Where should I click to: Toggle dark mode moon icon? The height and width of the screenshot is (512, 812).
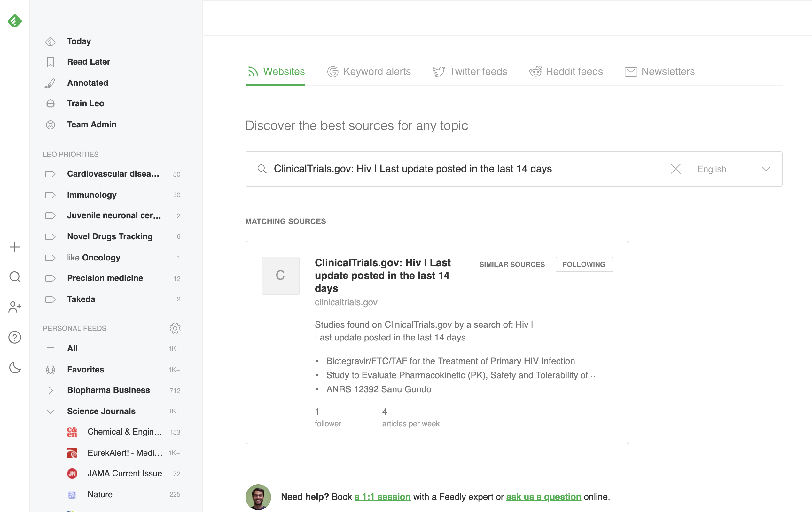pos(14,367)
